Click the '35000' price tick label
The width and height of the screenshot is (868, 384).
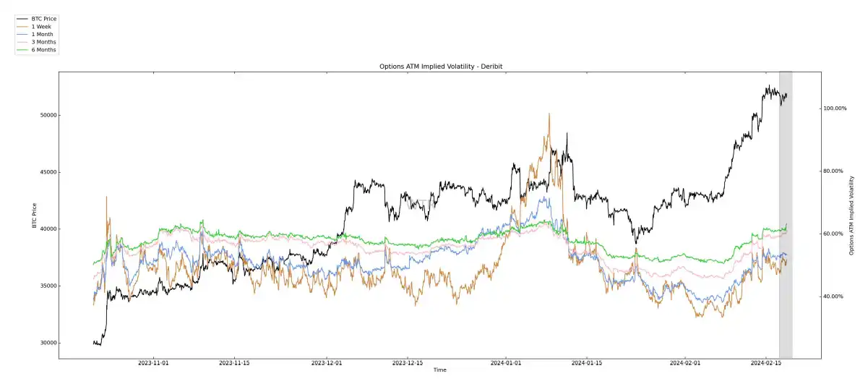tap(48, 286)
